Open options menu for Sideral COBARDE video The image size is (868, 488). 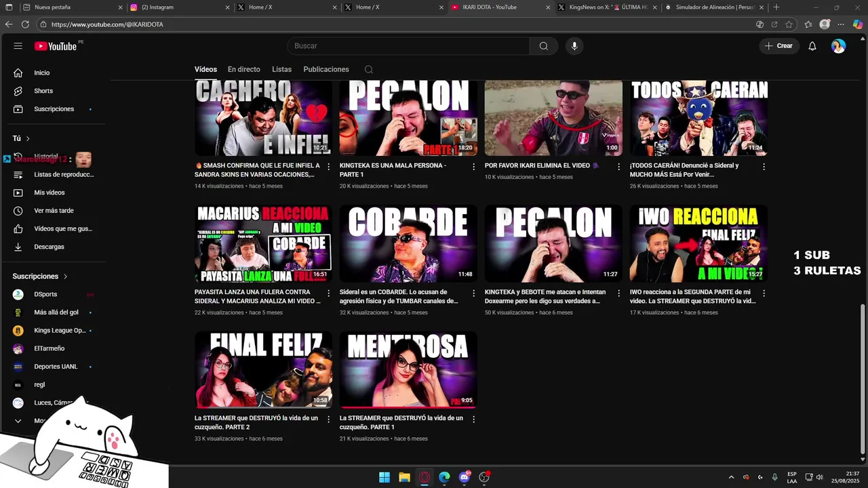click(473, 293)
